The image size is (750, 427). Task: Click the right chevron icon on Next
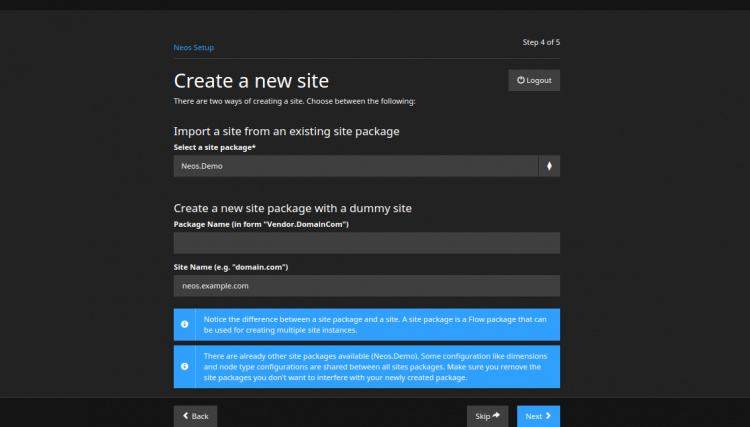(548, 416)
